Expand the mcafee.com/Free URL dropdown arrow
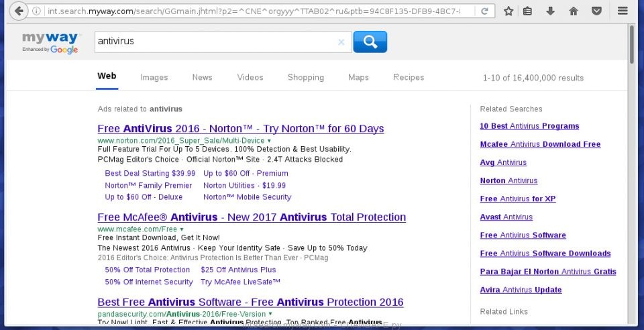The height and width of the screenshot is (330, 644). tap(182, 229)
